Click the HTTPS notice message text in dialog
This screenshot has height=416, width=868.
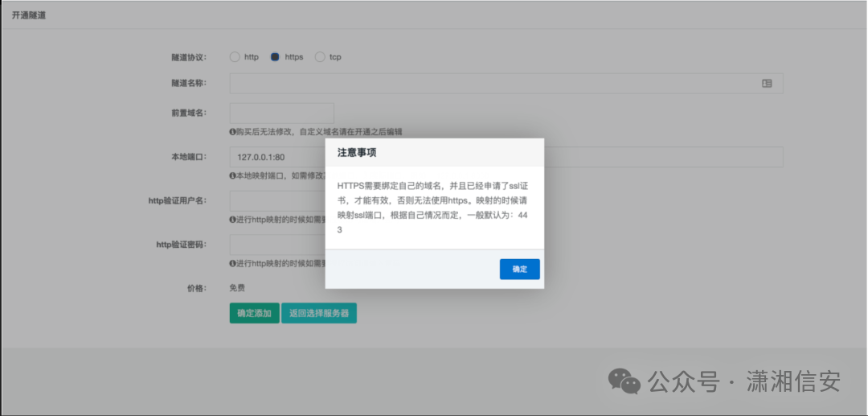tap(434, 208)
